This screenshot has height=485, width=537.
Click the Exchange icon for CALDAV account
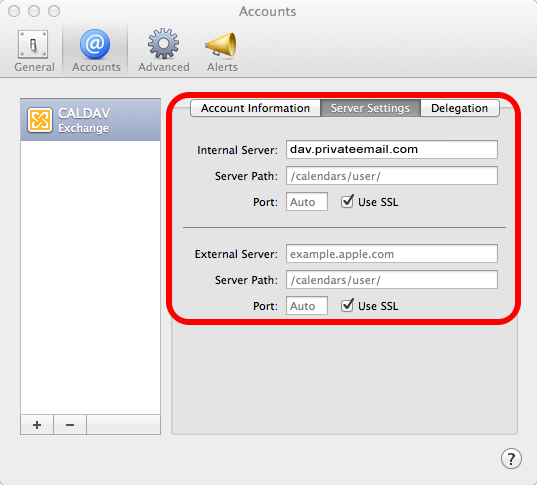coord(40,120)
